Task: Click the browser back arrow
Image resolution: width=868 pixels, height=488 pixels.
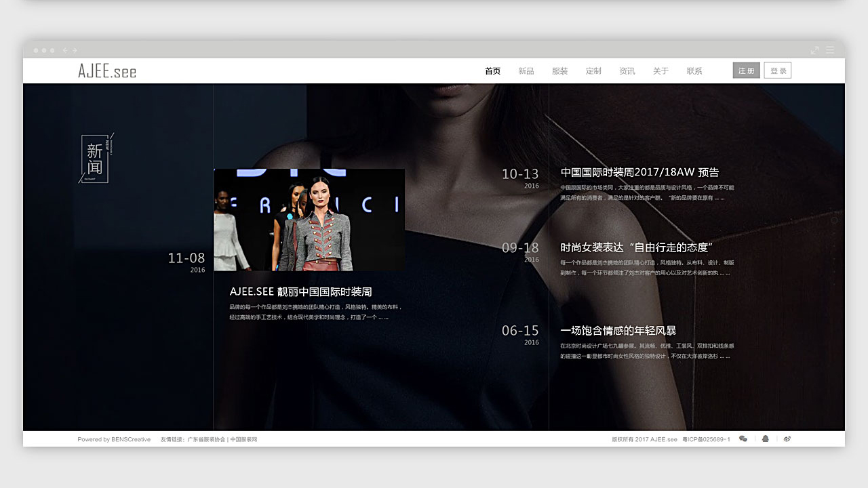Action: 65,50
